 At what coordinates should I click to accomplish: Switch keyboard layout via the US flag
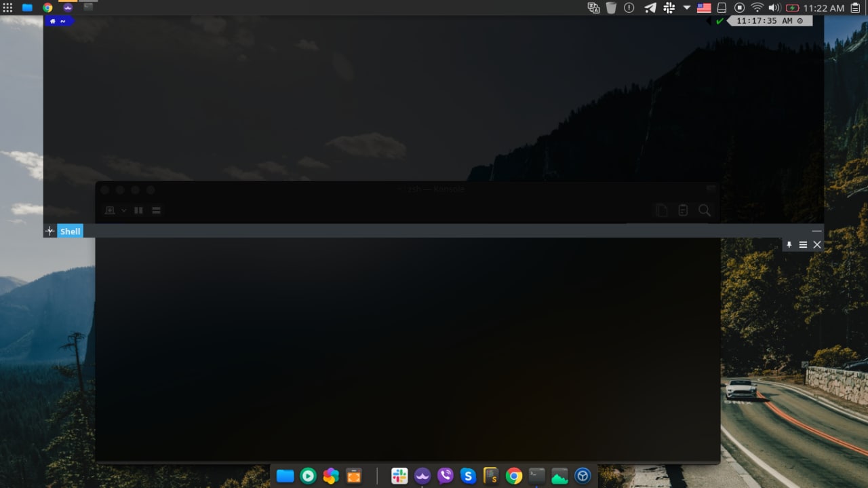(704, 8)
